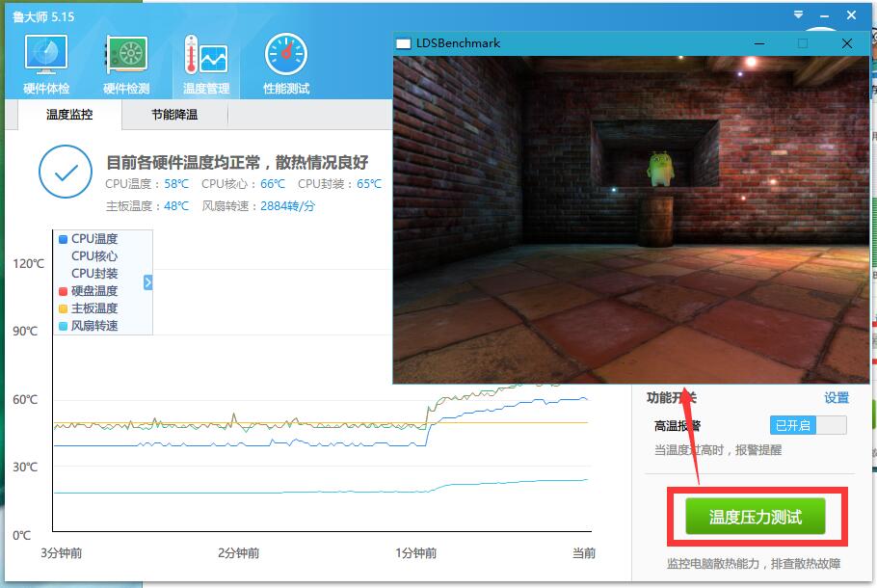877x588 pixels.
Task: Open main menu arrow in title bar
Action: (797, 16)
